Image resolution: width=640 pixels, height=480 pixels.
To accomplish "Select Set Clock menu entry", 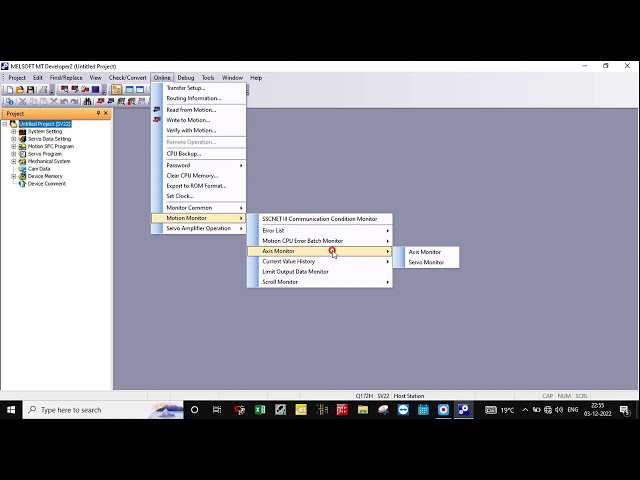I will tap(198, 196).
